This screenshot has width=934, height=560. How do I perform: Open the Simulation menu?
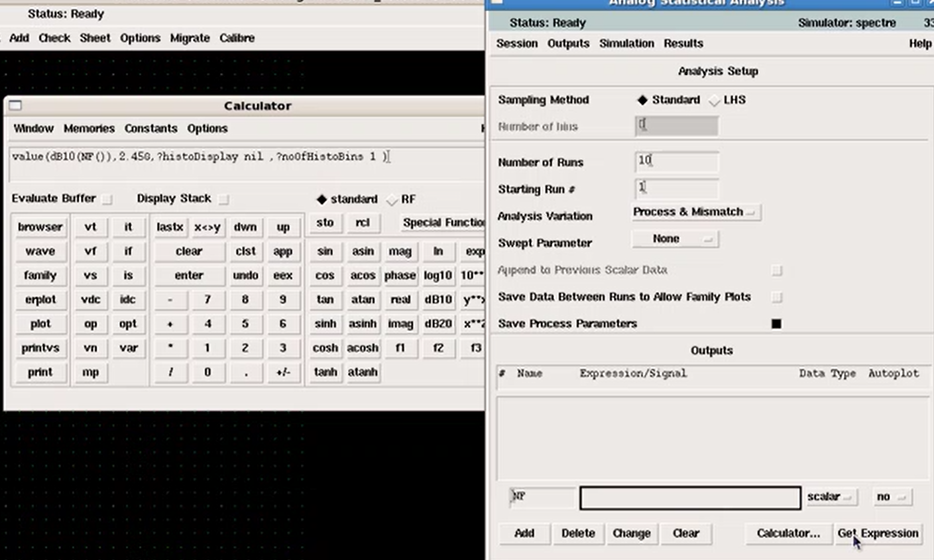(x=626, y=43)
